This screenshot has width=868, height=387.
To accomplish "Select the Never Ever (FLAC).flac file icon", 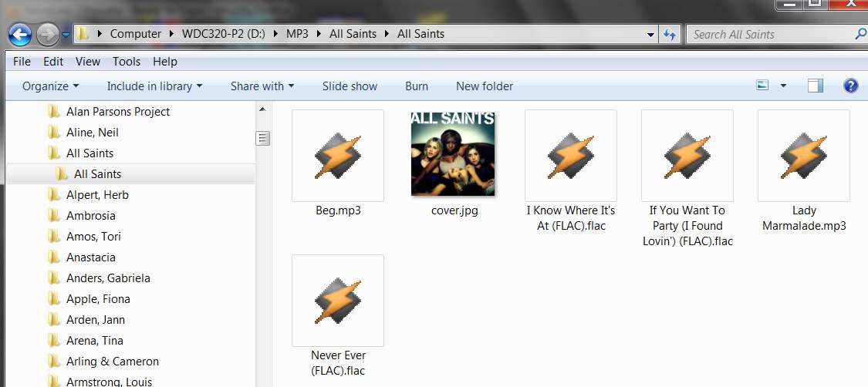I will coord(338,301).
